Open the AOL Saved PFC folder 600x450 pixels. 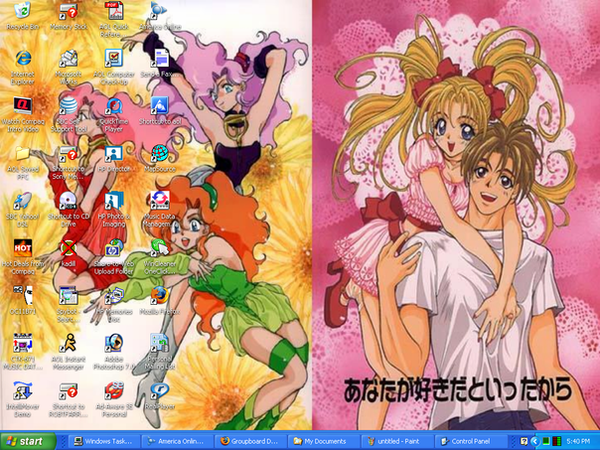coord(23,153)
